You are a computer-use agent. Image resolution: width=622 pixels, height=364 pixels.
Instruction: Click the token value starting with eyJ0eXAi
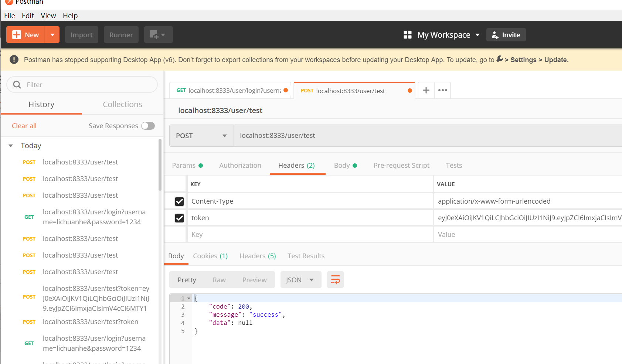pyautogui.click(x=528, y=218)
